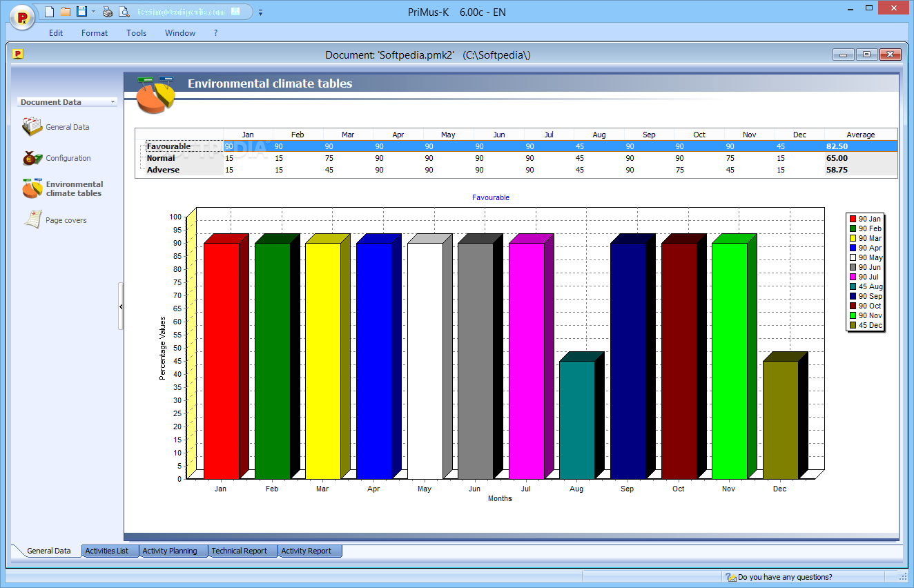Click the picture icon in quick access toolbar
The height and width of the screenshot is (588, 914).
coord(235,12)
